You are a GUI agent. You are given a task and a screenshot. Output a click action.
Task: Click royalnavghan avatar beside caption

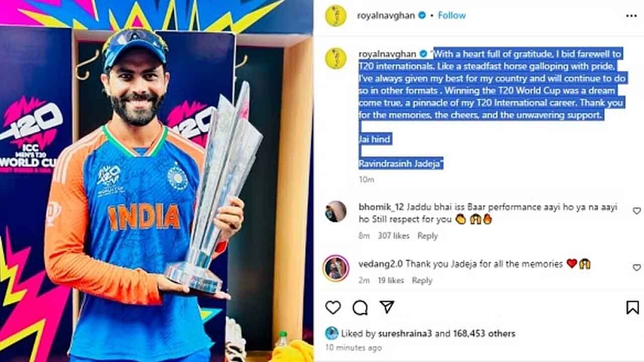coord(336,58)
